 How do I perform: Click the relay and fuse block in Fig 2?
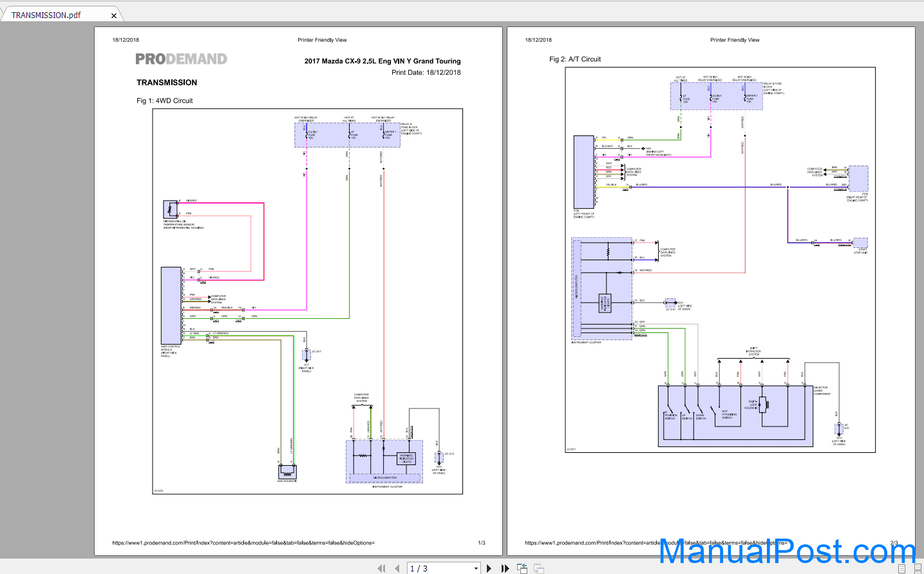pyautogui.click(x=717, y=96)
